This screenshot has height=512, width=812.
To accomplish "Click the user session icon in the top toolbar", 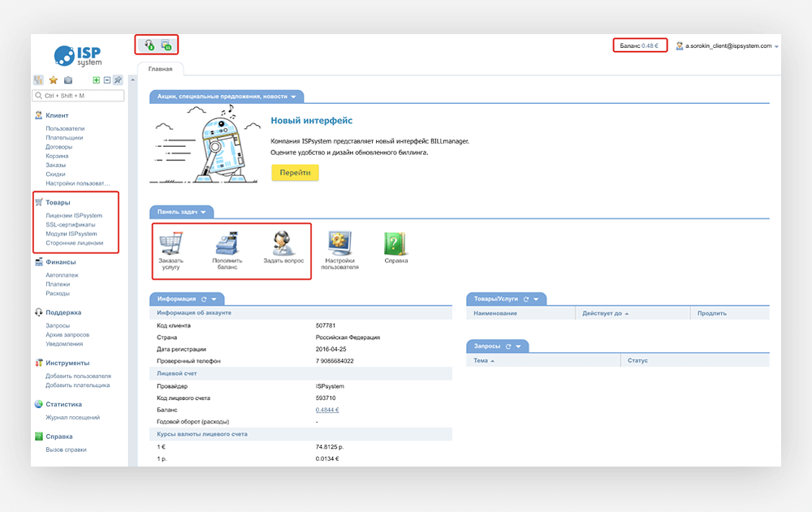I will [149, 45].
